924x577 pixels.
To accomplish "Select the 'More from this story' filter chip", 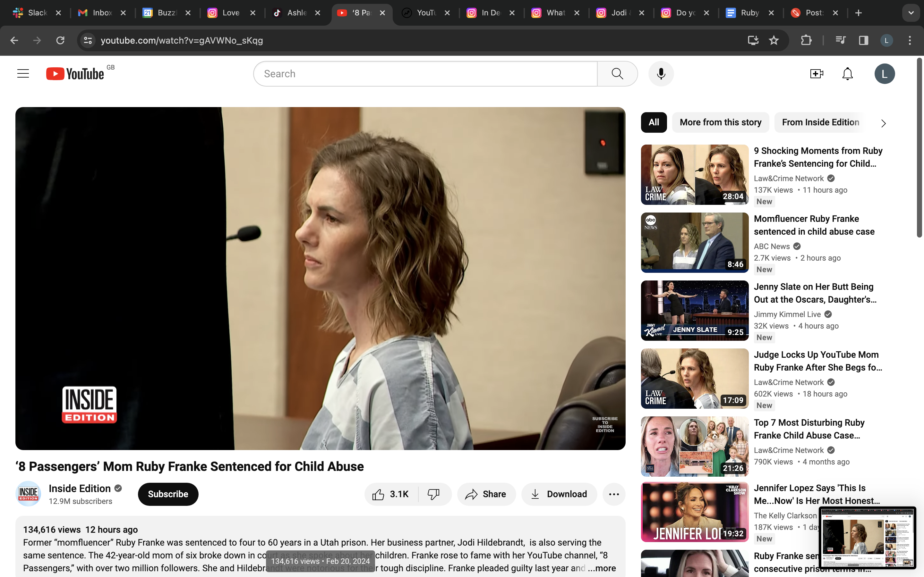I will [x=720, y=122].
